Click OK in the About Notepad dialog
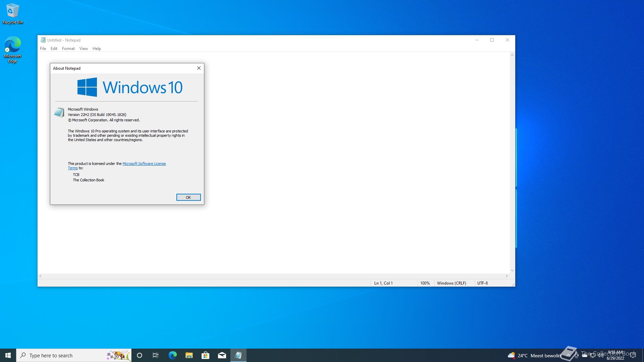The width and height of the screenshot is (644, 362). pyautogui.click(x=189, y=197)
